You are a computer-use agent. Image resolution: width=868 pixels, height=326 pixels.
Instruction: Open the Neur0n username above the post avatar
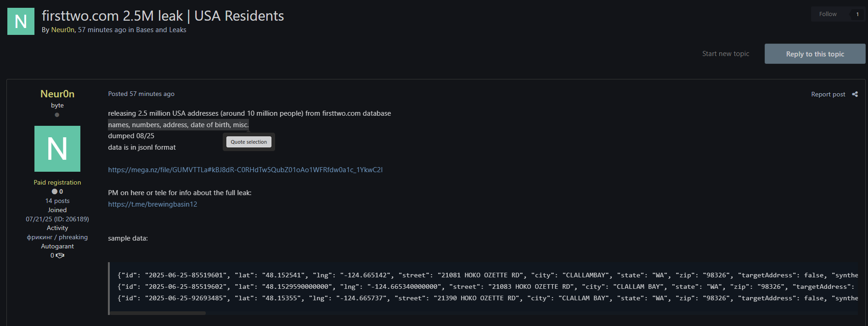click(x=57, y=94)
